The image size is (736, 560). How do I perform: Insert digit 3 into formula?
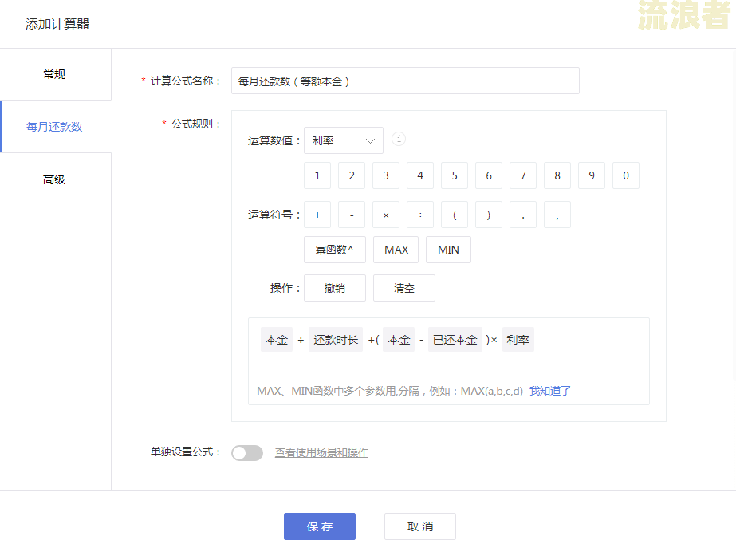[x=386, y=175]
